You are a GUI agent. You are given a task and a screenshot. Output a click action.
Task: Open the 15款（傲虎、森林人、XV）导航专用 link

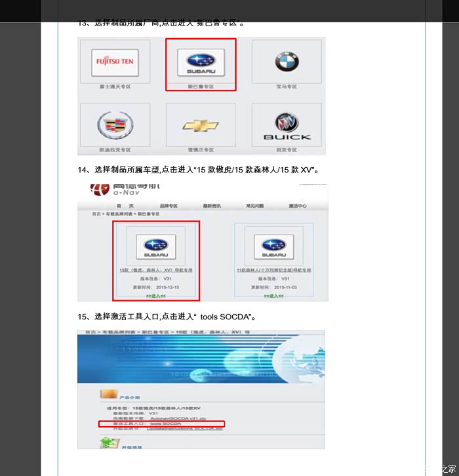click(x=156, y=270)
